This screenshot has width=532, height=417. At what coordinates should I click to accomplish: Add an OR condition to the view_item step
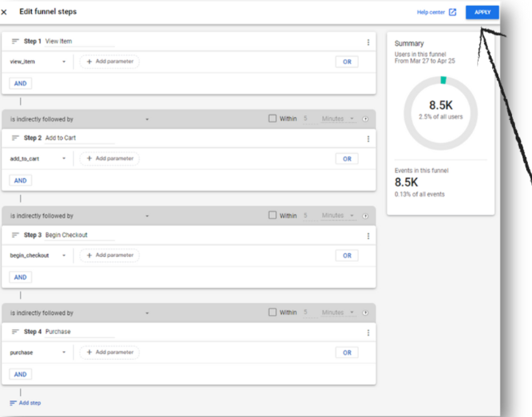[346, 61]
